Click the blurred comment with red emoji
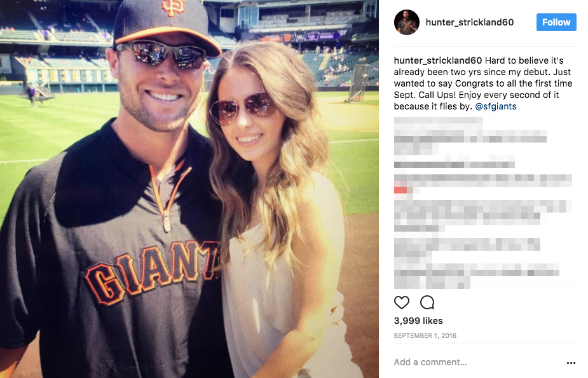Viewport: 588px width, 378px height. [x=482, y=184]
